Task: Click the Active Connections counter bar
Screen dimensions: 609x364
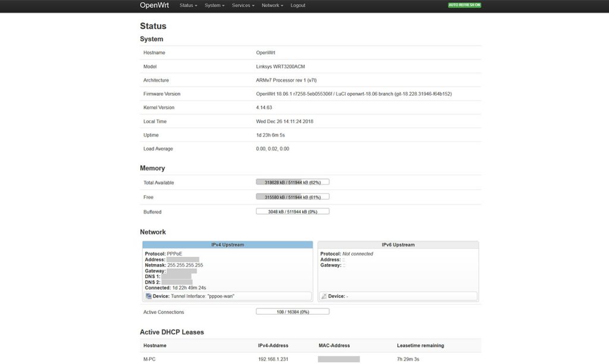Action: (x=293, y=310)
